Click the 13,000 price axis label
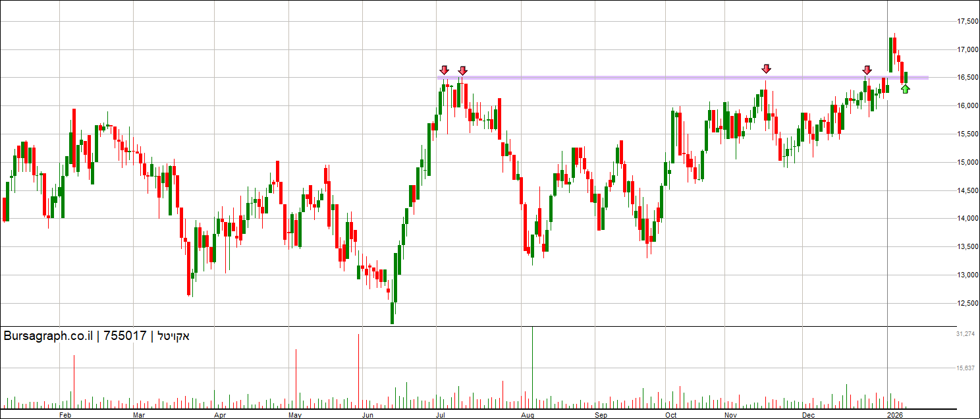Image resolution: width=980 pixels, height=419 pixels. (x=966, y=275)
